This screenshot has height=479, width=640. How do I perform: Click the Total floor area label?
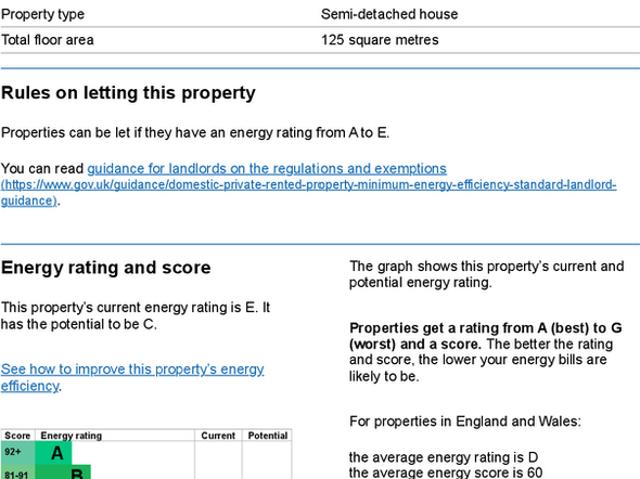coord(47,40)
